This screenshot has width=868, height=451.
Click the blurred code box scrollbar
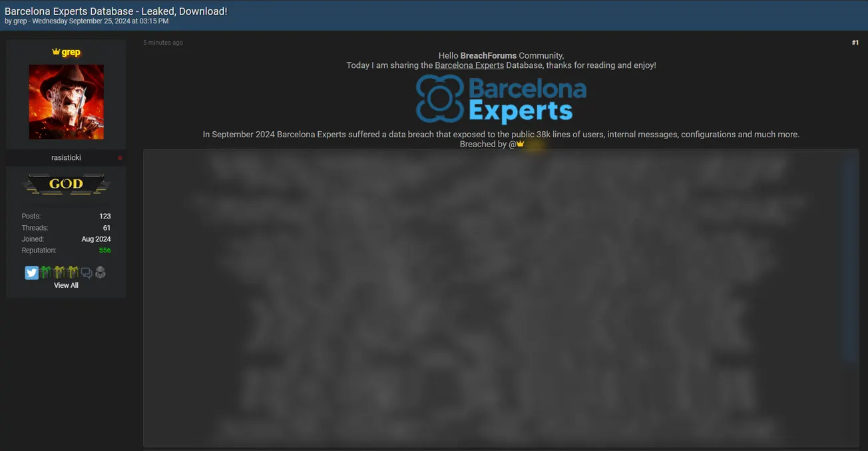pyautogui.click(x=849, y=258)
